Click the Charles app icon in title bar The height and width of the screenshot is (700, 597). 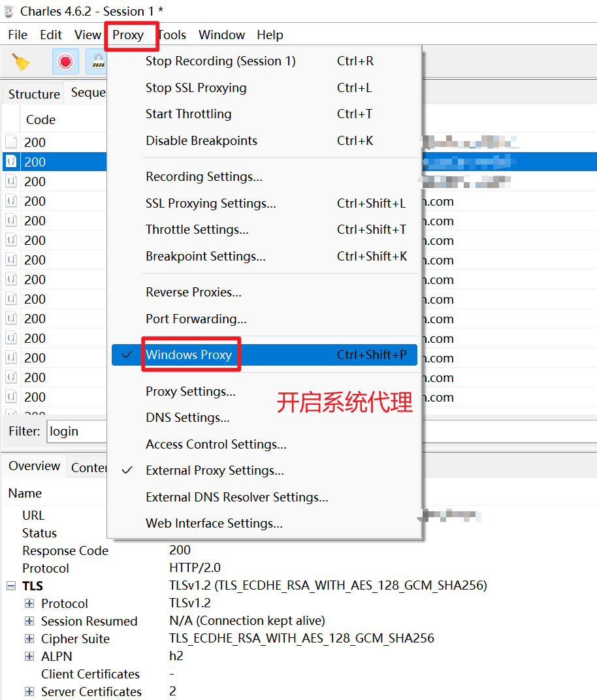(9, 11)
